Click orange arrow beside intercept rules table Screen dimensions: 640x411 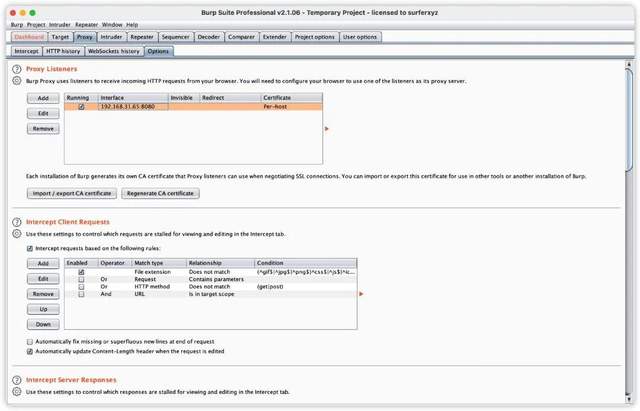point(361,294)
